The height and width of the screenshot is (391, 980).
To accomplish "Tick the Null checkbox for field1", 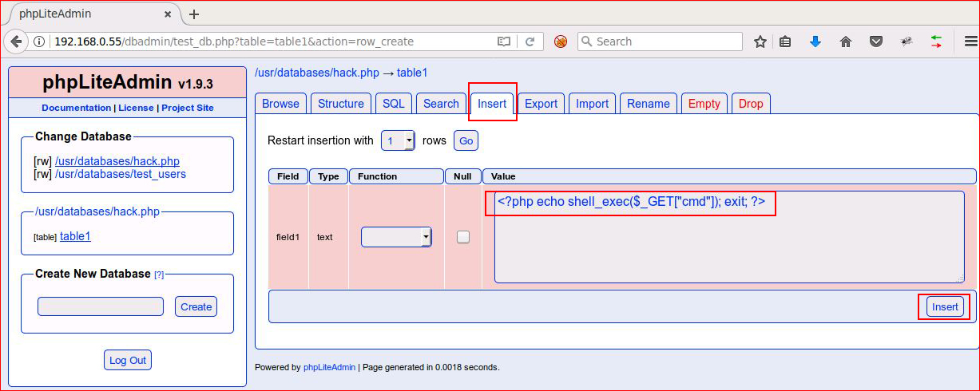I will pos(463,237).
